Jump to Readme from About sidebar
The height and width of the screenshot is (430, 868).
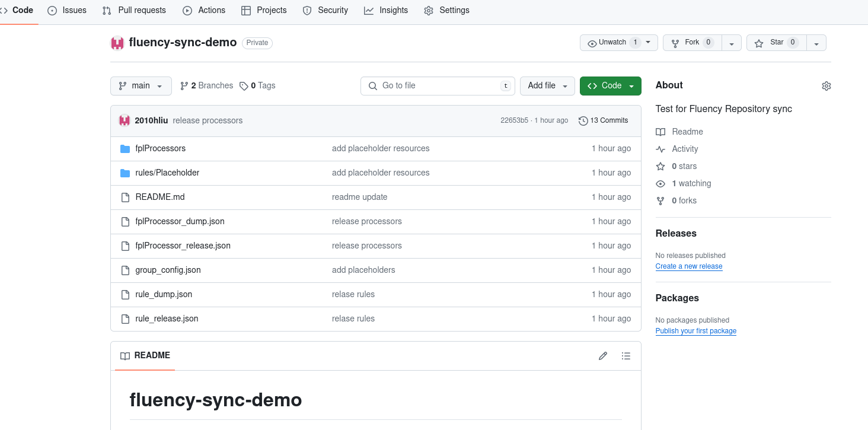tap(679, 132)
